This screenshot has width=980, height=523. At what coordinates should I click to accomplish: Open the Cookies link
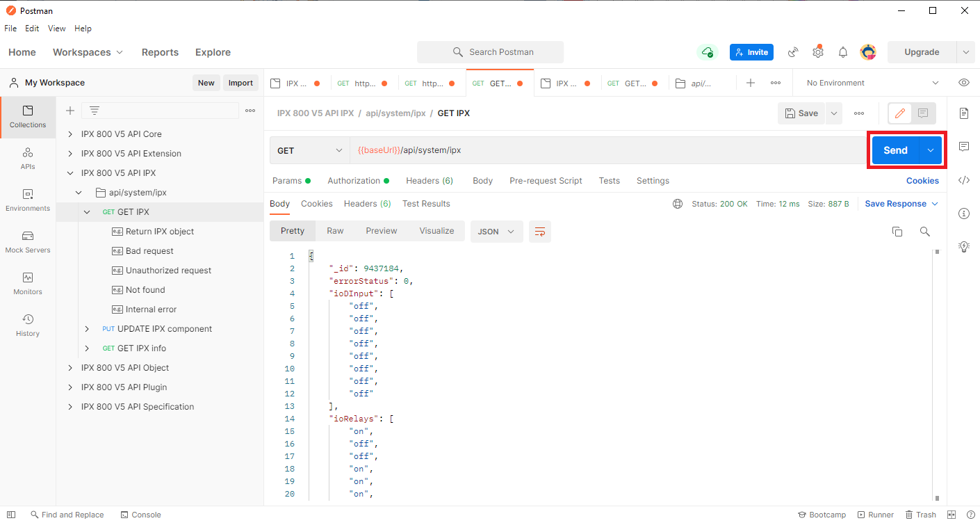click(922, 181)
